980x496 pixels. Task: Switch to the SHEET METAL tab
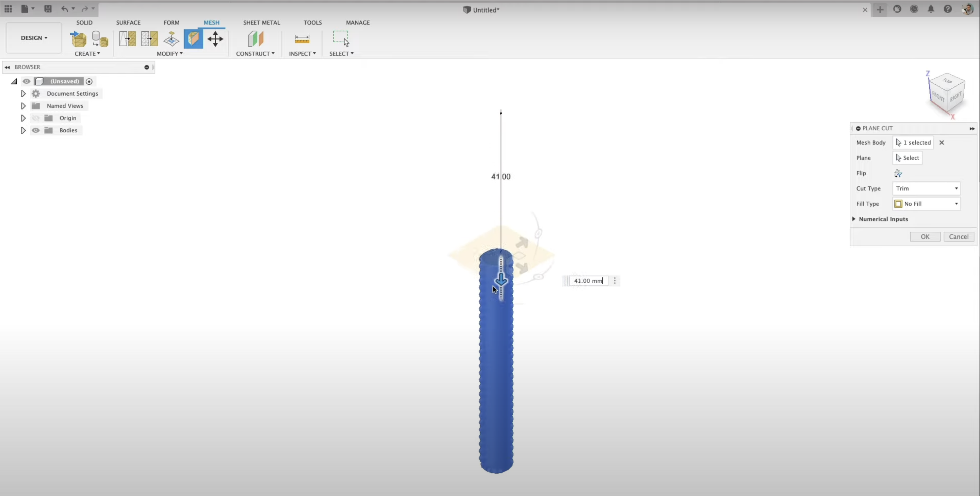tap(261, 22)
